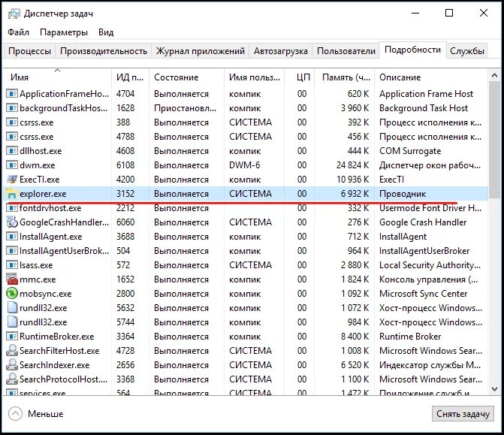Click the InstallAgent.exe process icon
The image size is (504, 435).
pyautogui.click(x=12, y=237)
